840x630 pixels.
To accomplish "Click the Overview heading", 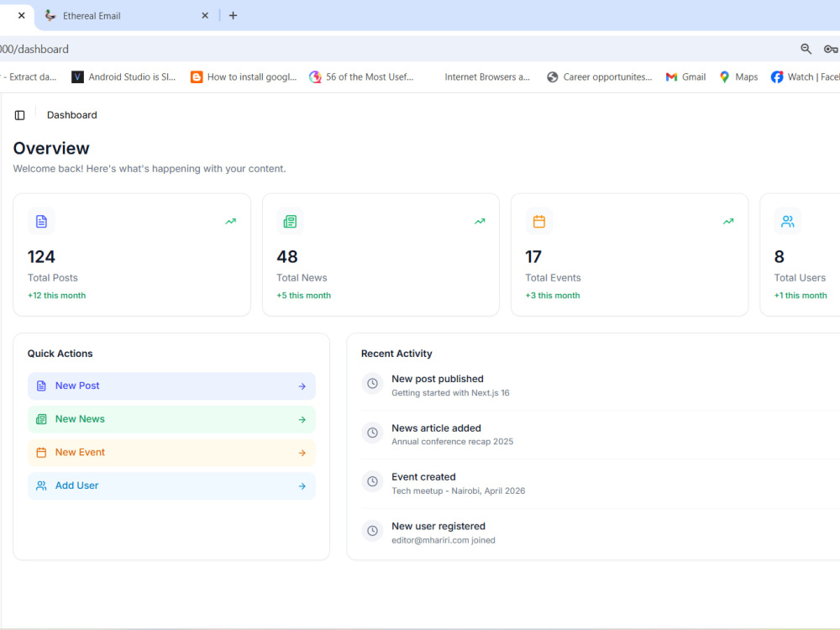I will pos(51,149).
